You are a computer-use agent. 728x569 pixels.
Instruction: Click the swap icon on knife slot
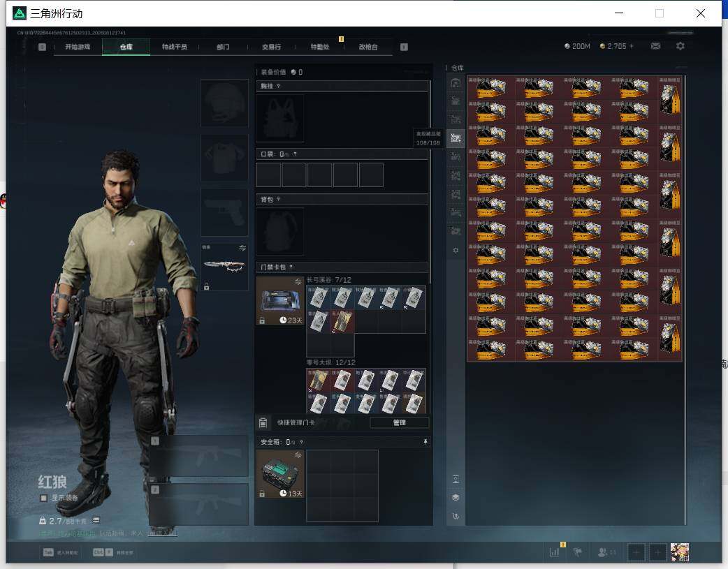click(242, 249)
